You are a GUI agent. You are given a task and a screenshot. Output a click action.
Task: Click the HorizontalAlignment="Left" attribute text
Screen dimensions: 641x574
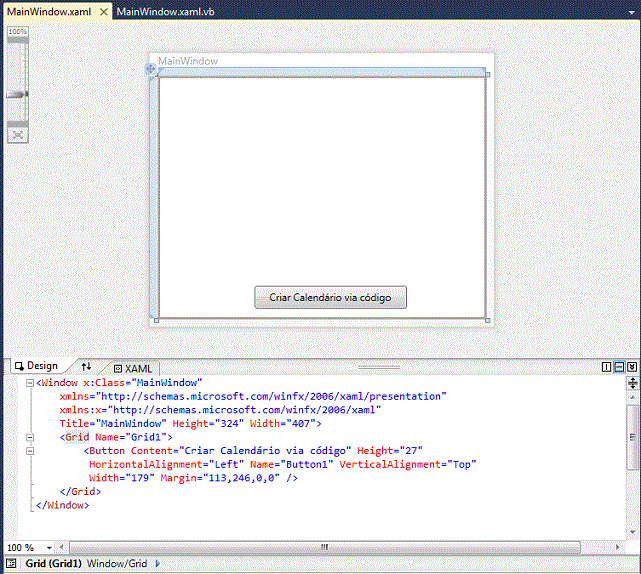pyautogui.click(x=166, y=464)
